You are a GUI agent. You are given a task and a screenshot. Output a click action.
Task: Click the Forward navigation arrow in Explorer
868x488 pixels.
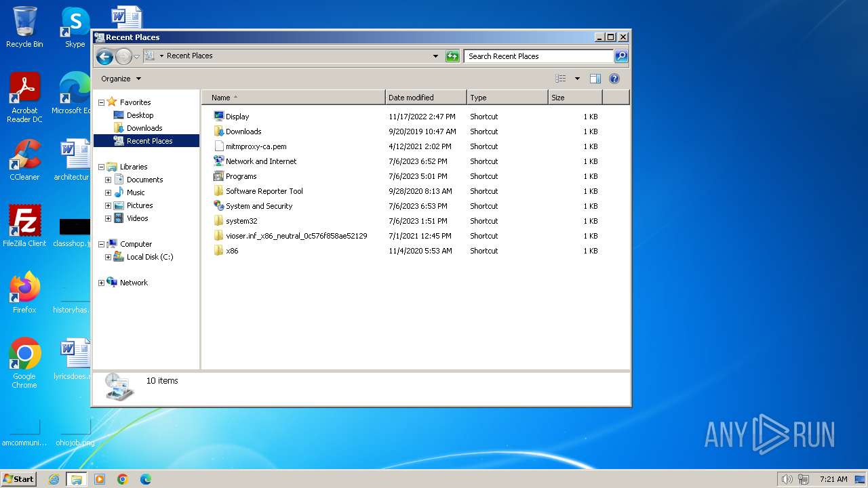[123, 56]
